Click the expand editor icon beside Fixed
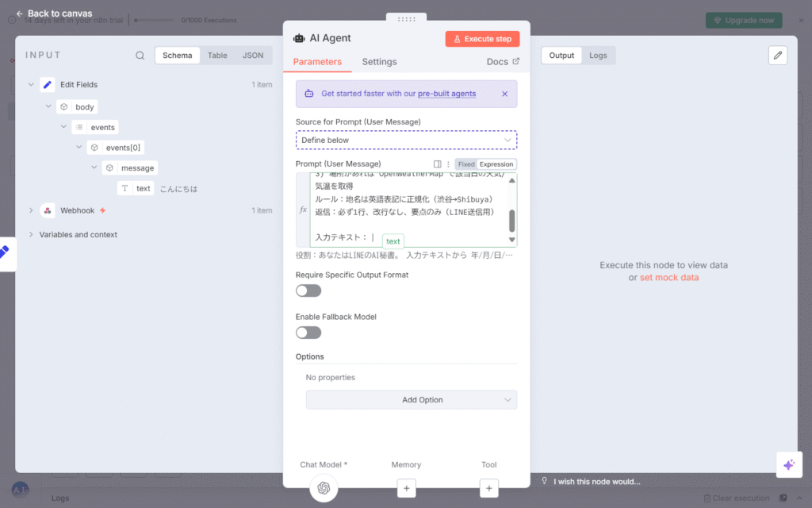 (x=438, y=164)
